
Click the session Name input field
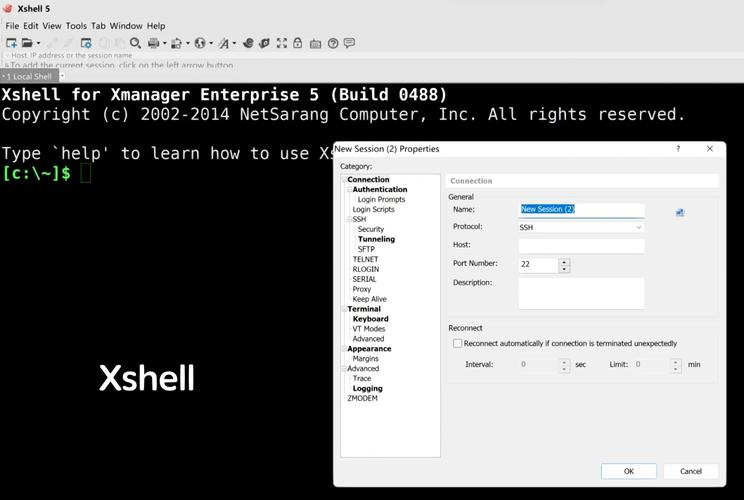pos(581,209)
